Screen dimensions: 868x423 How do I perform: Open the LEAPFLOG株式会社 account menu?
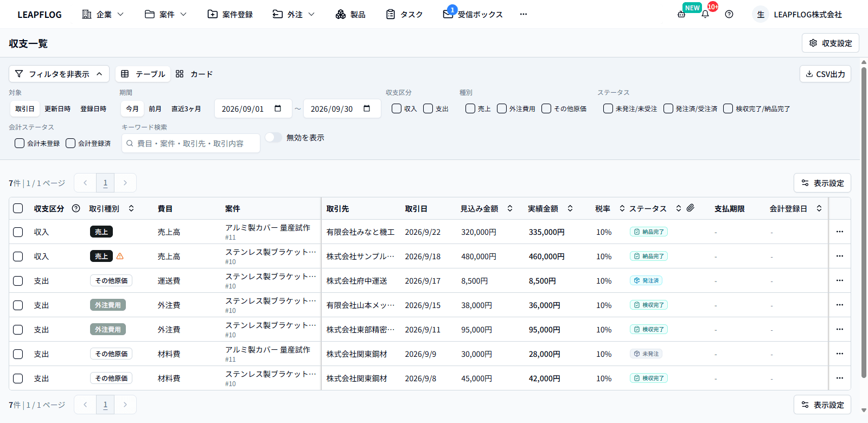[x=799, y=15]
